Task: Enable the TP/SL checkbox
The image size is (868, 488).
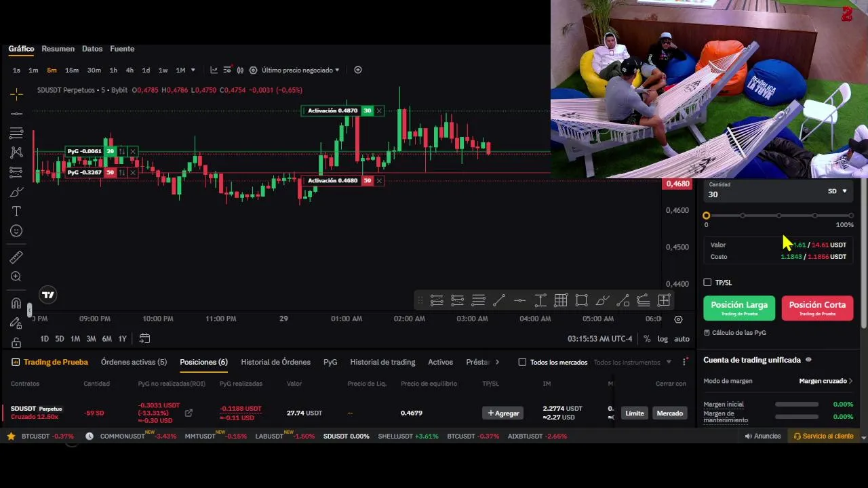Action: (707, 282)
